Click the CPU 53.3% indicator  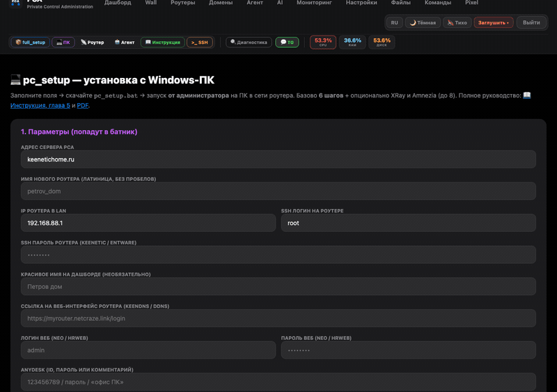tap(323, 42)
